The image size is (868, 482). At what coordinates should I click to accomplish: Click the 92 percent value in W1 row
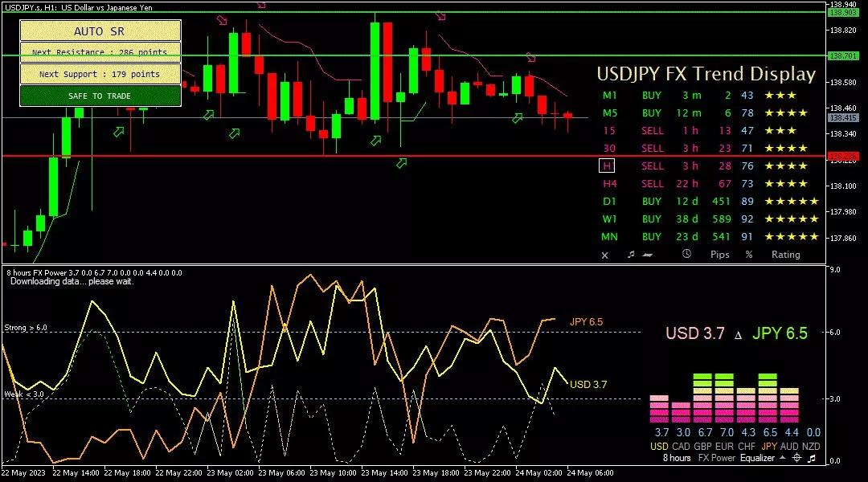pos(747,219)
